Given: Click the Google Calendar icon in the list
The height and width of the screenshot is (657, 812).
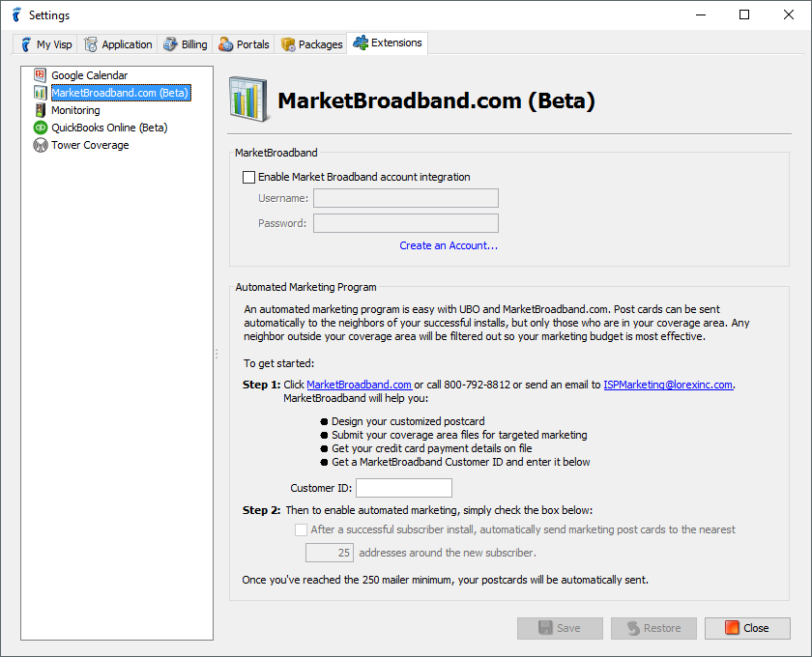Looking at the screenshot, I should coord(41,75).
